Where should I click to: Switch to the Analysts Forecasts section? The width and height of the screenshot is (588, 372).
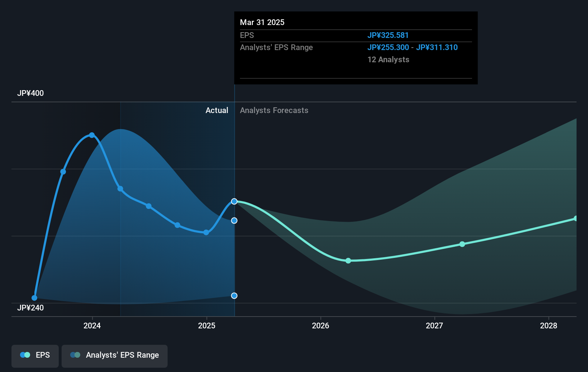tap(274, 110)
